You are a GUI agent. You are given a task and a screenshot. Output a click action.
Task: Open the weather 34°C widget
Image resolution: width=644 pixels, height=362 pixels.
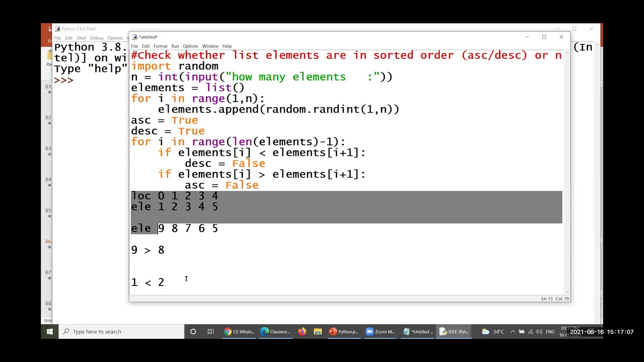pos(493,332)
